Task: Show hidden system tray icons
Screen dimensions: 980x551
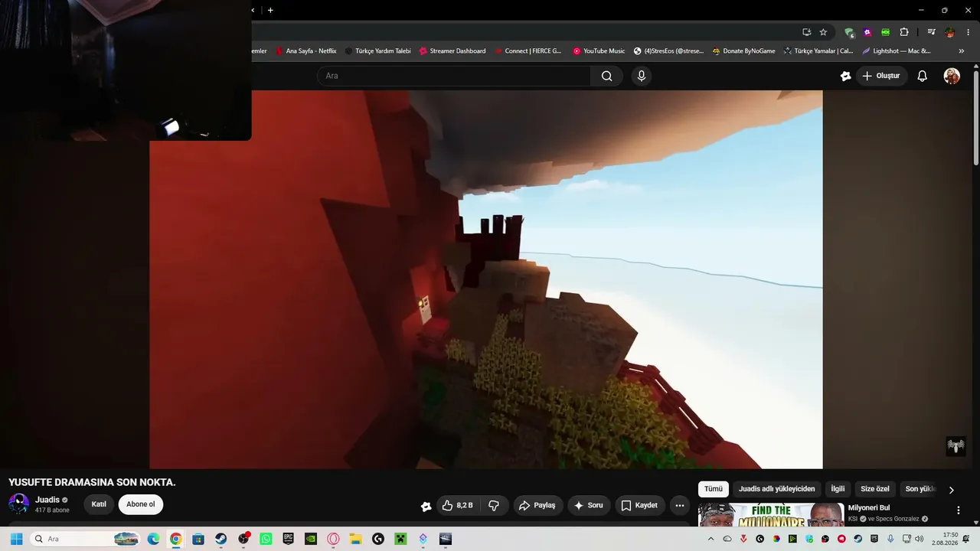Action: point(710,539)
